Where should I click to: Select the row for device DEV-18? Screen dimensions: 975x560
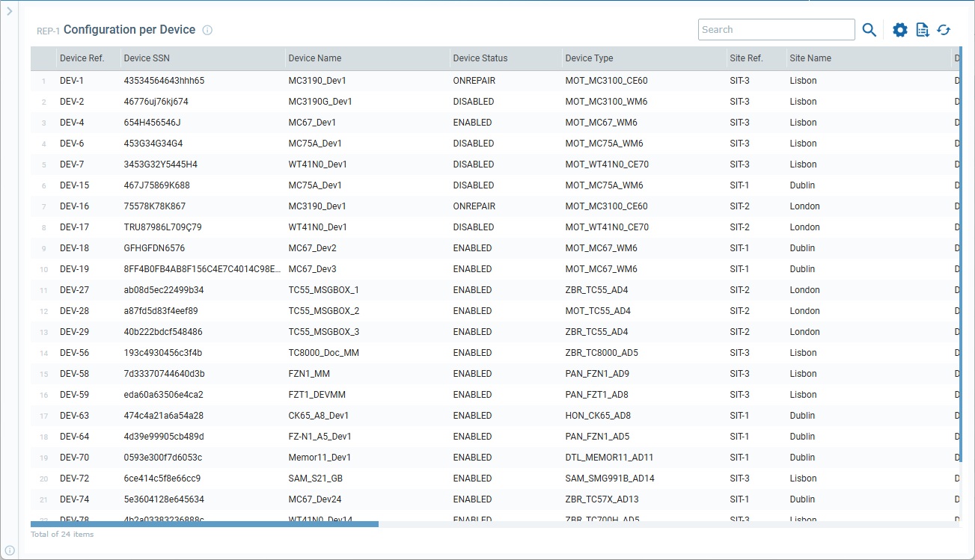(x=299, y=247)
